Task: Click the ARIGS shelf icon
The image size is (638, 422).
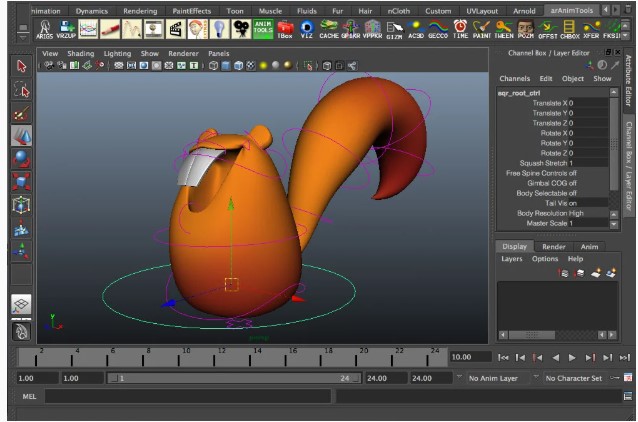Action: (44, 29)
